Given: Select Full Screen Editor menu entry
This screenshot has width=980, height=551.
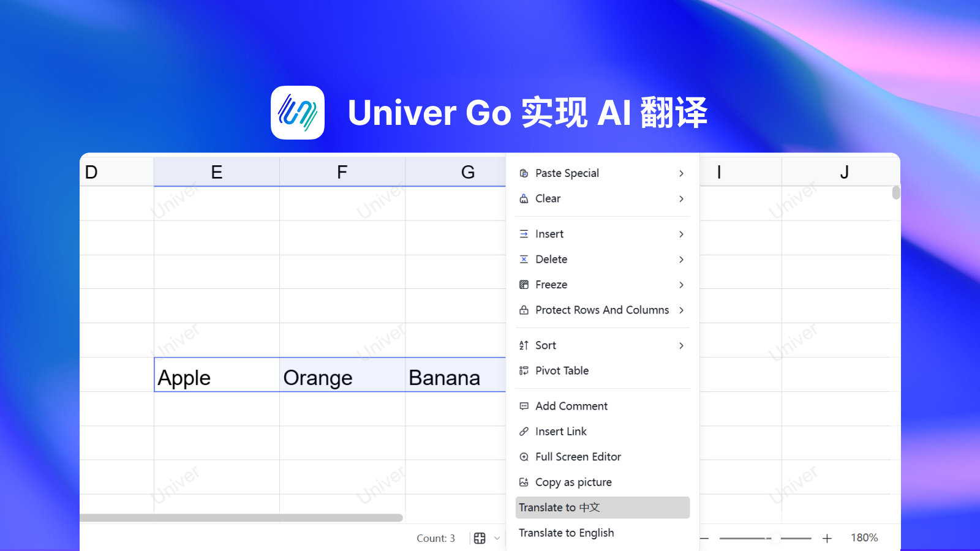Looking at the screenshot, I should tap(603, 457).
